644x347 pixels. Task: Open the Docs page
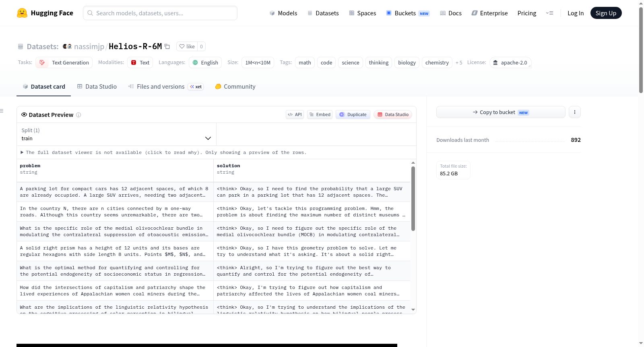(451, 13)
